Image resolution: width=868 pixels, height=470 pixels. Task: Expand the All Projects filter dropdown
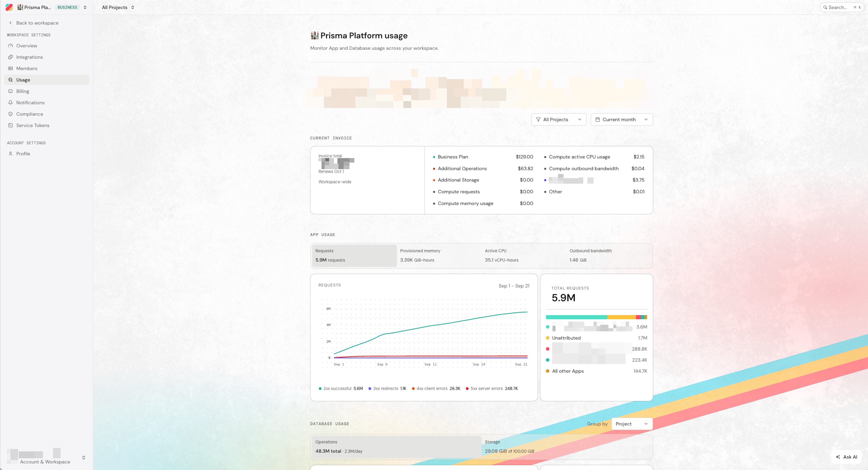pos(559,119)
